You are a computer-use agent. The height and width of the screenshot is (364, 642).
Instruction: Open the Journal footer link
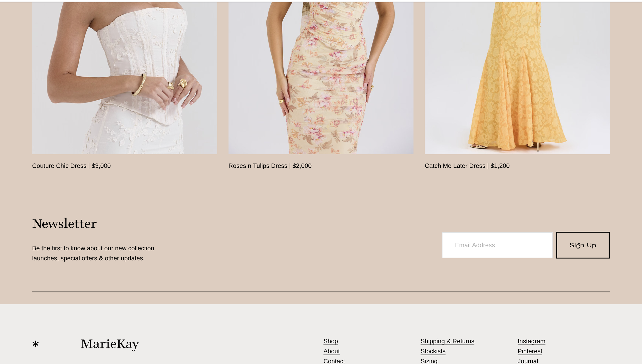click(x=527, y=361)
